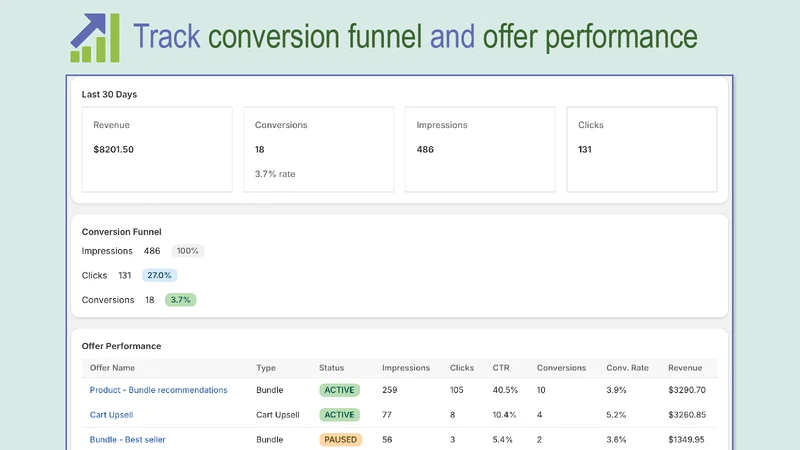The height and width of the screenshot is (450, 800).
Task: Click the 3.7% conversions funnel badge
Action: (180, 300)
